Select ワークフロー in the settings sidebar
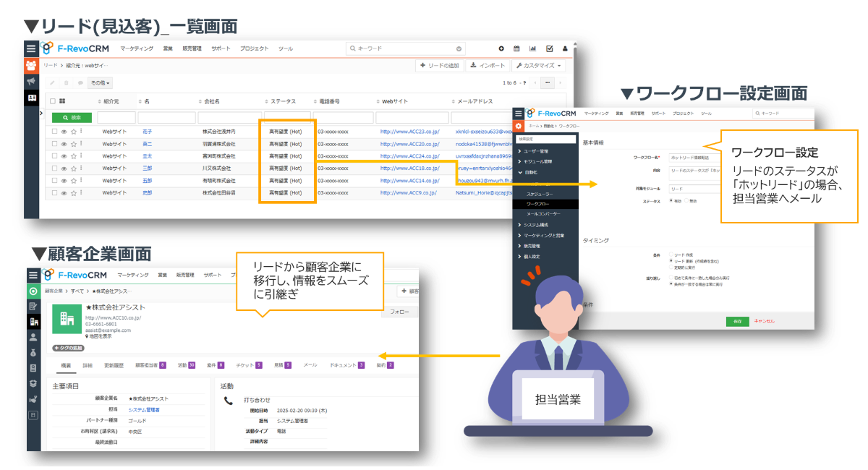This screenshot has height=470, width=868. (x=539, y=205)
